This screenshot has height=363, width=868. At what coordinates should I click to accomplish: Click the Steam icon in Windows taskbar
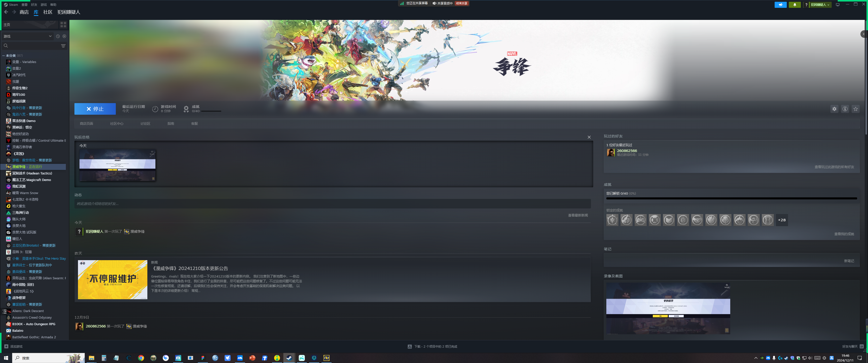pyautogui.click(x=289, y=358)
